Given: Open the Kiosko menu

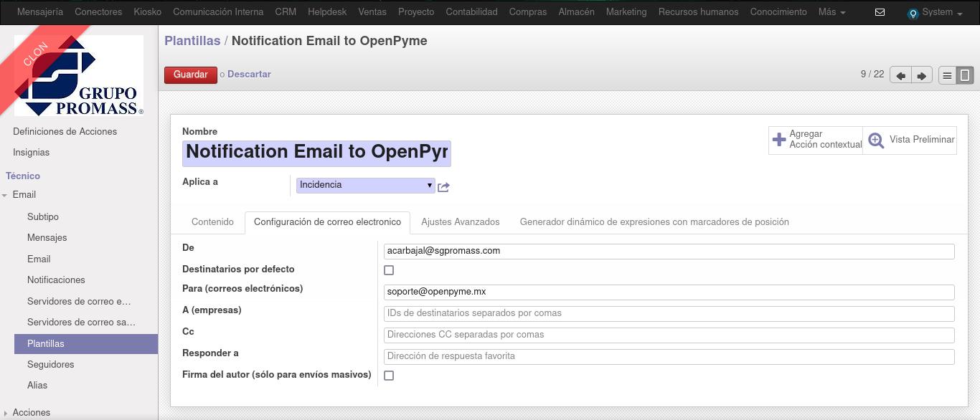Looking at the screenshot, I should (x=148, y=12).
